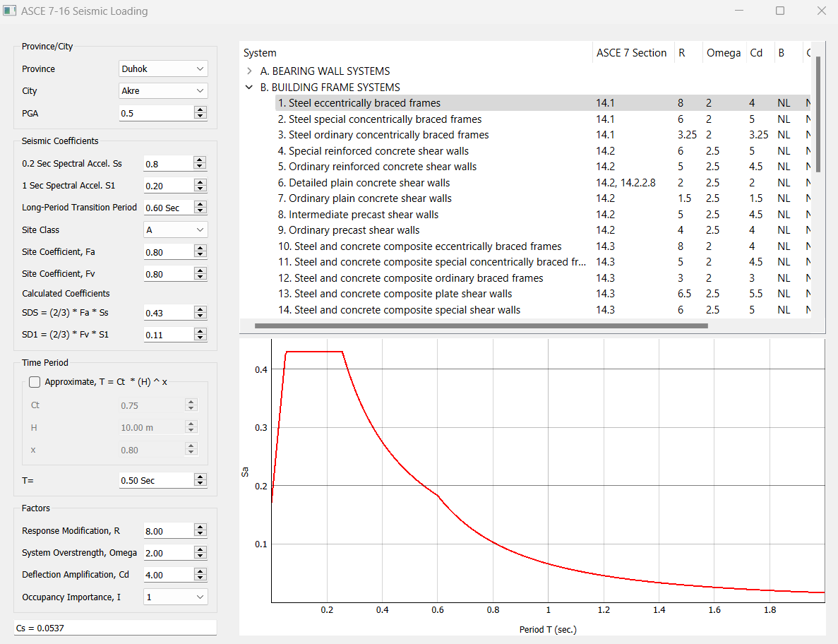
Task: Click the SD1 calculated value field
Action: coord(168,335)
